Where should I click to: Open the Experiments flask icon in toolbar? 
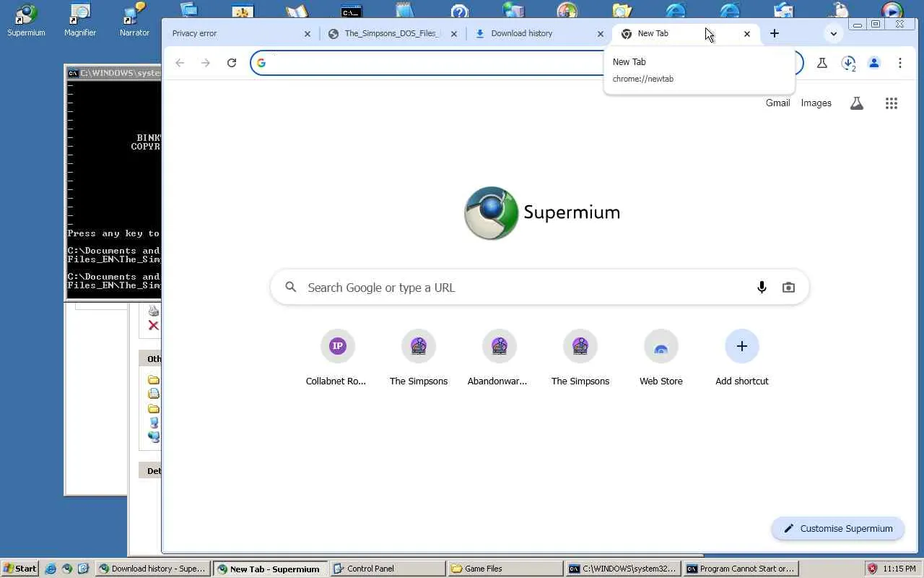point(822,63)
